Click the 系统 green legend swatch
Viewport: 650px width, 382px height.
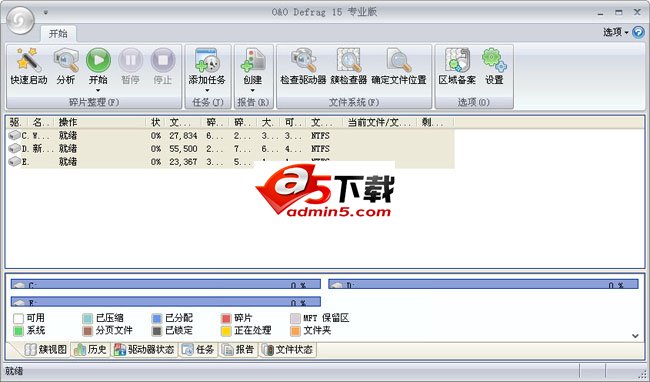point(18,331)
